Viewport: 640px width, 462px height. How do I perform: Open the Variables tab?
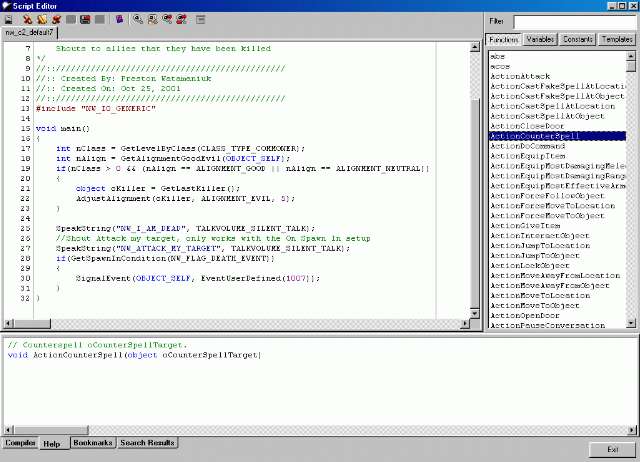[541, 40]
